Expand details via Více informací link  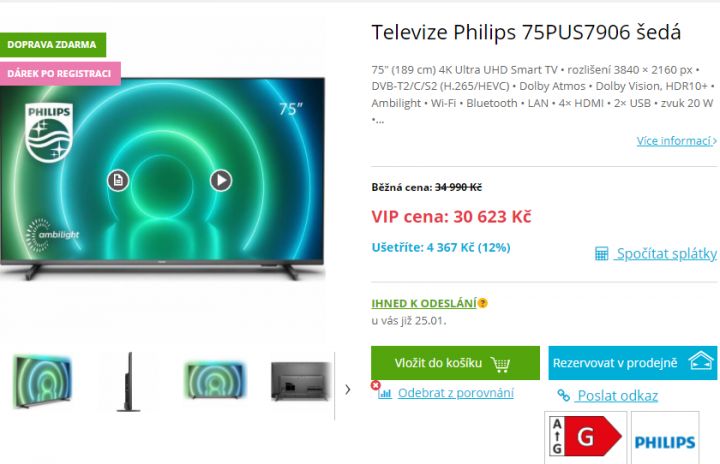[676, 141]
